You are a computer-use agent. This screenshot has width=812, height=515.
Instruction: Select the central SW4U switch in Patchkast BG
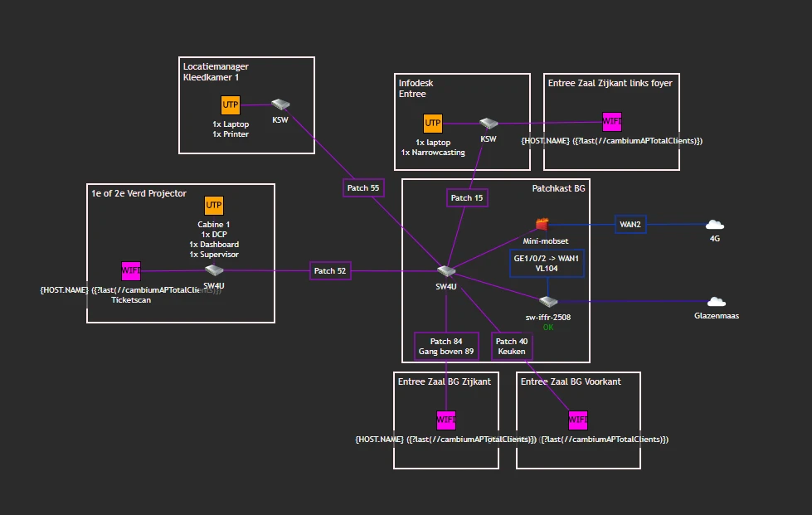(x=446, y=271)
